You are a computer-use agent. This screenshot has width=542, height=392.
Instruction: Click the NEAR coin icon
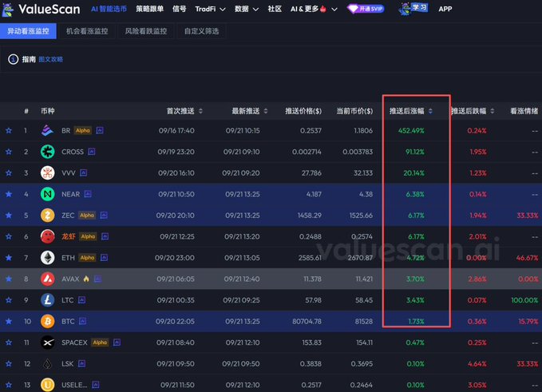pos(47,194)
